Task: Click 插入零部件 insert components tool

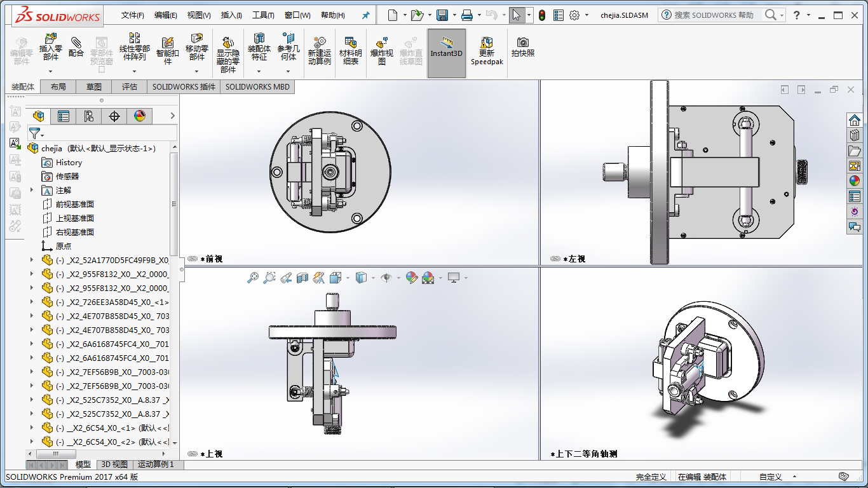Action: (x=51, y=48)
